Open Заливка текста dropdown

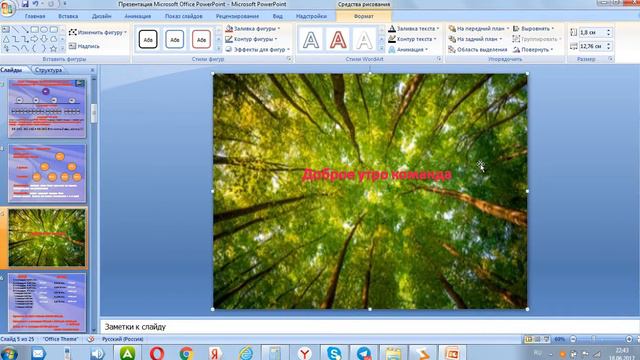[x=413, y=29]
